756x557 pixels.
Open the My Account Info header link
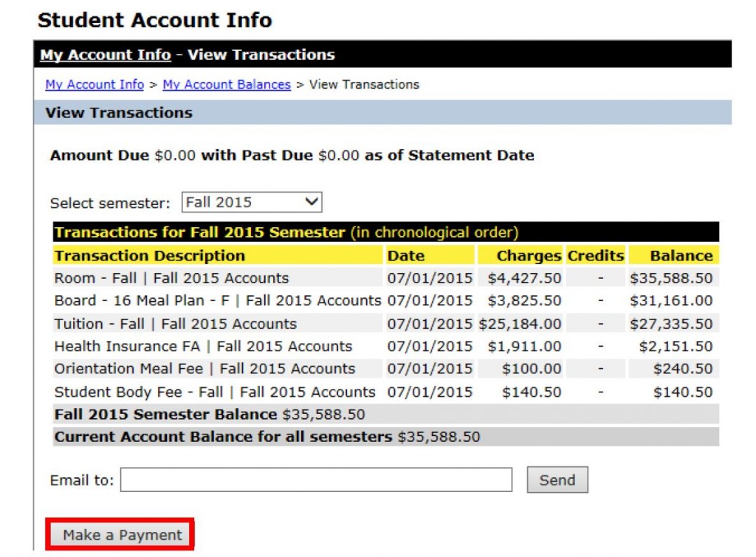click(x=105, y=55)
